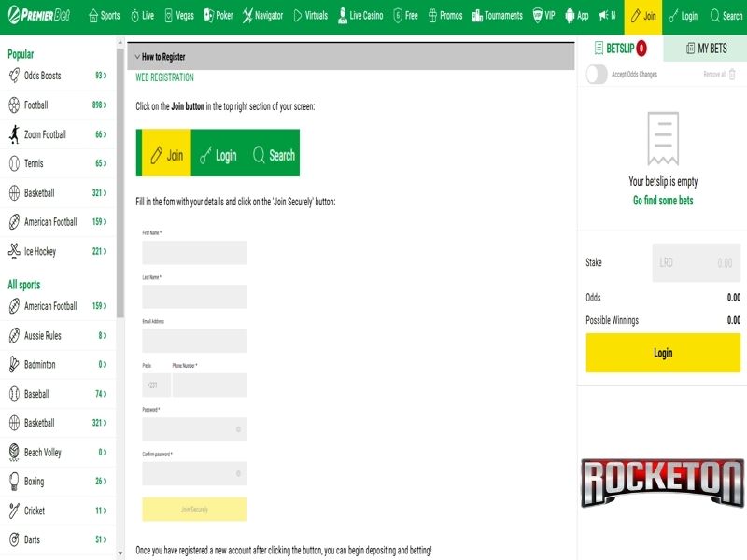Switch to the MY BETS tab
This screenshot has width=747, height=560.
pyautogui.click(x=706, y=49)
